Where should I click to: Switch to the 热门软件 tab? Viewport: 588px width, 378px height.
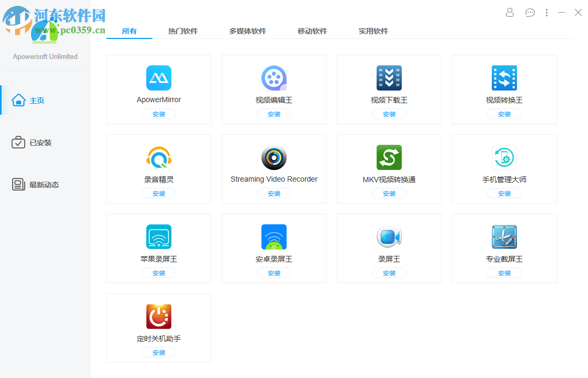(183, 31)
